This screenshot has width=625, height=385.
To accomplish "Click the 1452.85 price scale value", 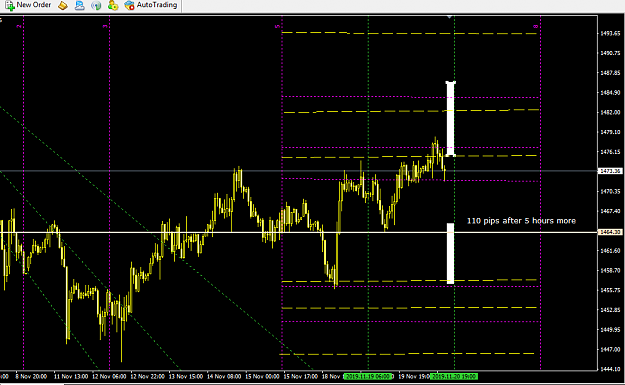I will tap(611, 310).
